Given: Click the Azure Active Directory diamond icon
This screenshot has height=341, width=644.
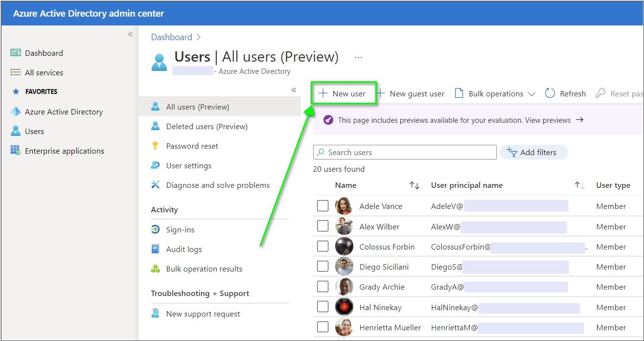Looking at the screenshot, I should (16, 112).
